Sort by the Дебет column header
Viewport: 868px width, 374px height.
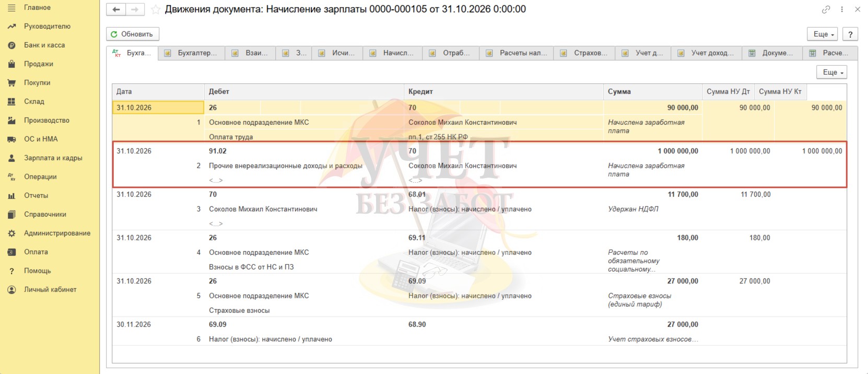click(304, 91)
